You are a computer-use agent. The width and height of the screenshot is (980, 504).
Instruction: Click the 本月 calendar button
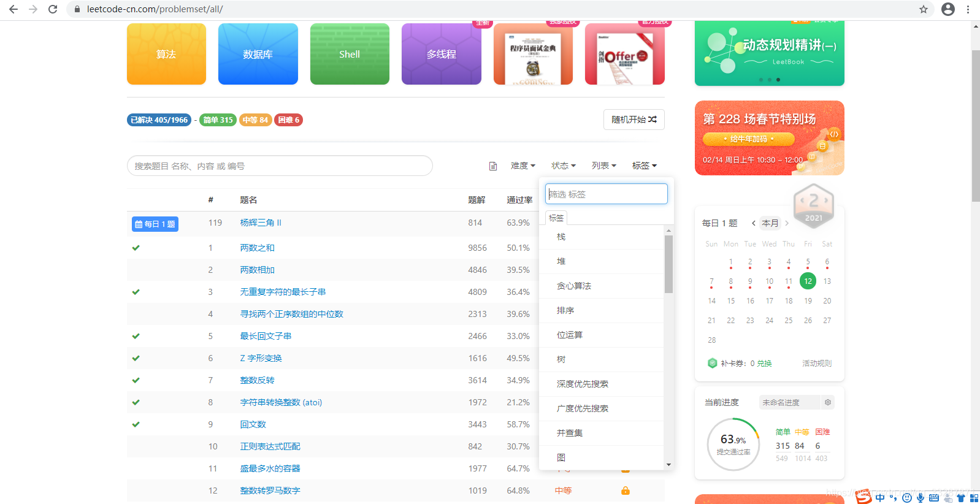770,223
